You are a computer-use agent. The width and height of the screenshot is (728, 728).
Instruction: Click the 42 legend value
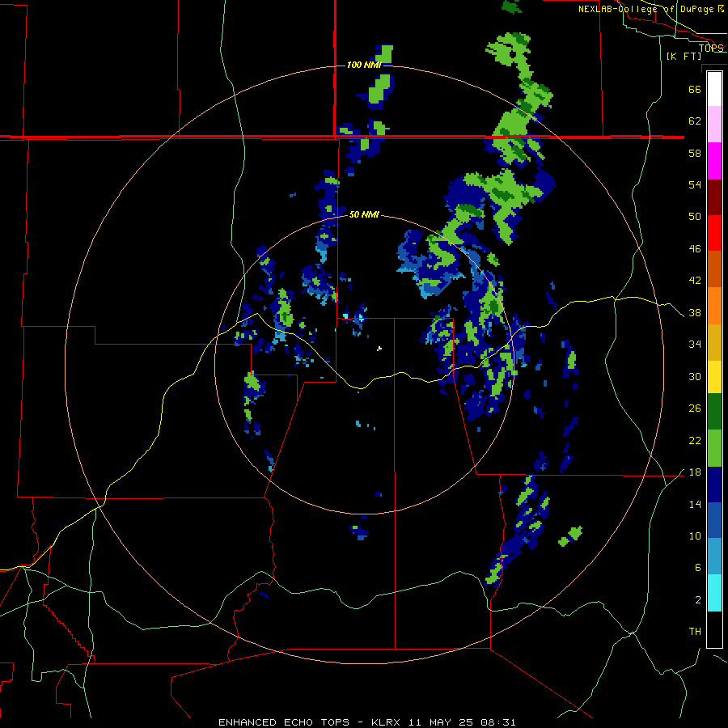695,281
